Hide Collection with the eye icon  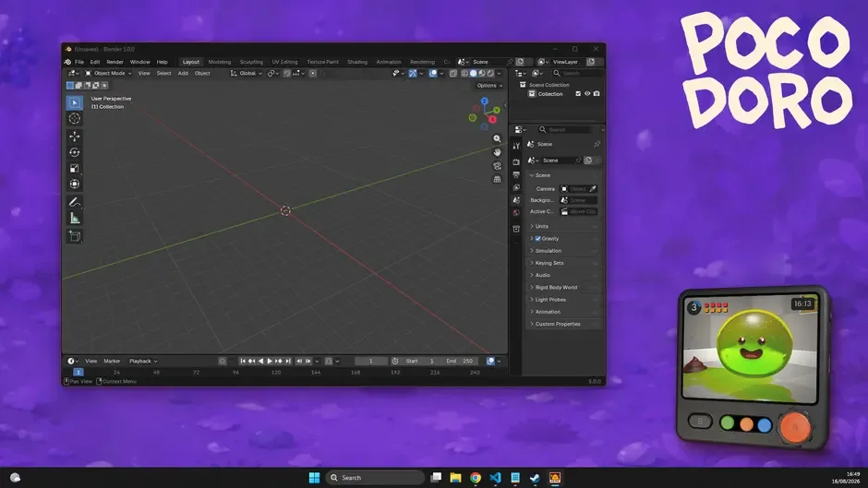coord(587,94)
